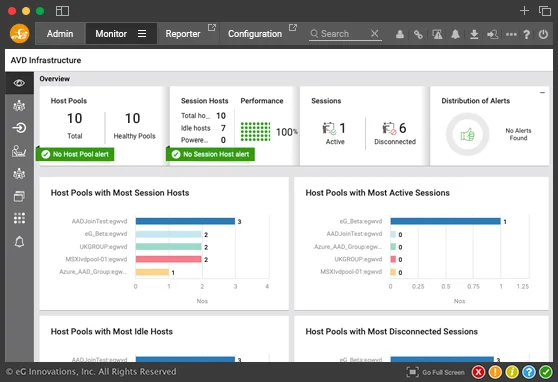Click the Disconnected sessions icon
The width and height of the screenshot is (558, 382).
[x=389, y=129]
